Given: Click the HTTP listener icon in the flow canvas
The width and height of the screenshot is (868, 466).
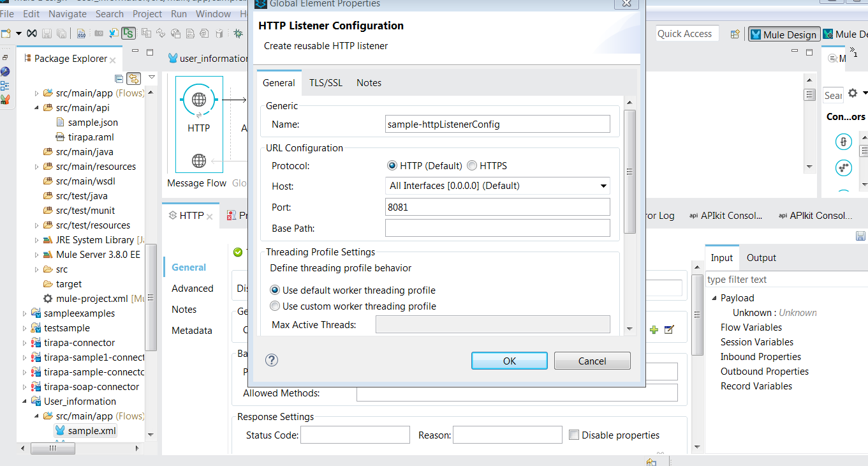Looking at the screenshot, I should (x=198, y=100).
